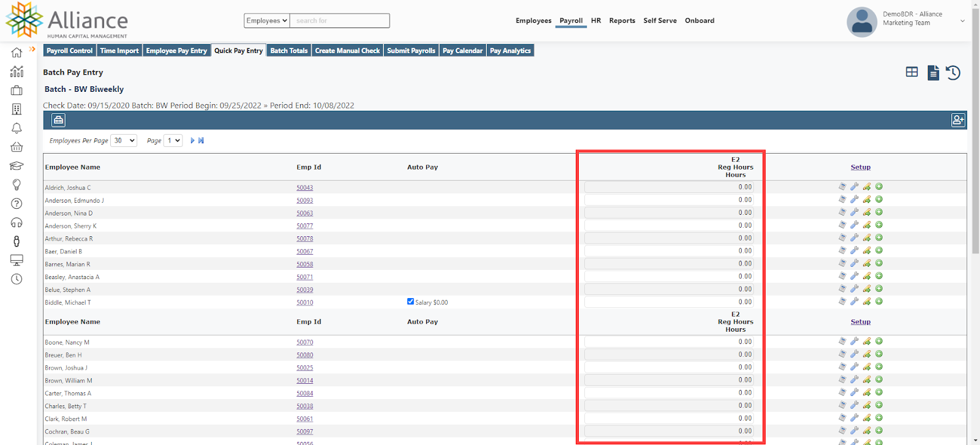Open the Payroll Control tab

(x=70, y=51)
